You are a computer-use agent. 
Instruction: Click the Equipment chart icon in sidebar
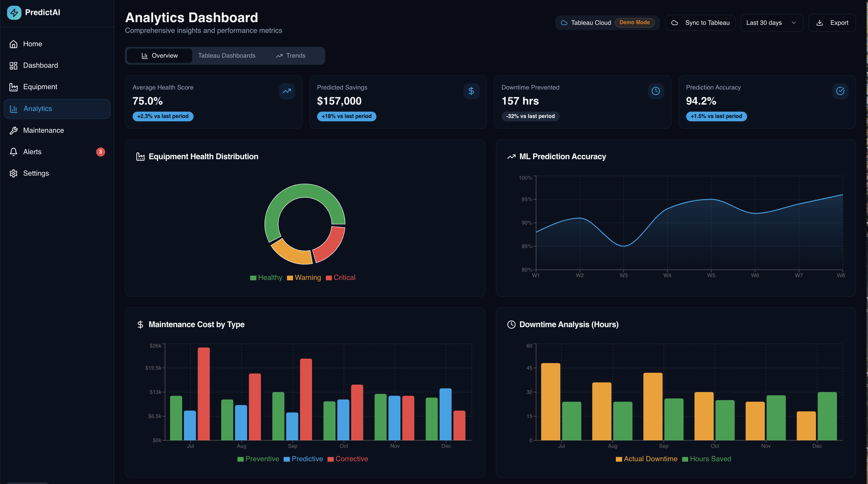coord(13,87)
